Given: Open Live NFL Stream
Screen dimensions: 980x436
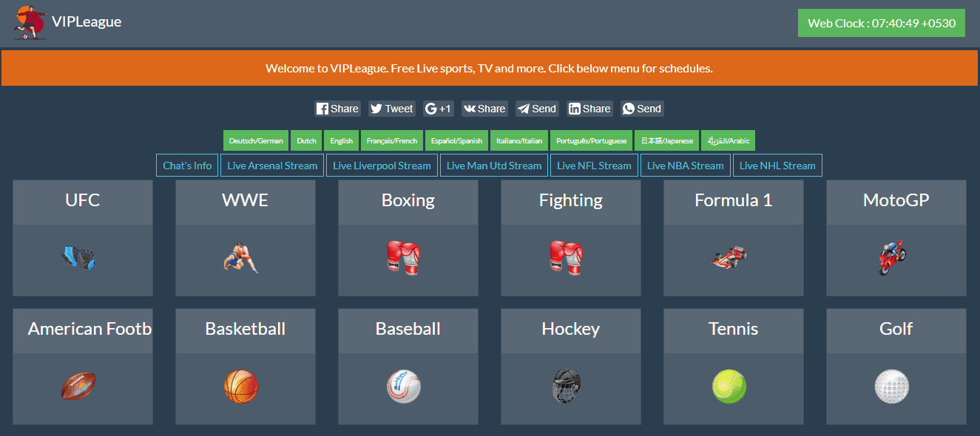Looking at the screenshot, I should [594, 166].
